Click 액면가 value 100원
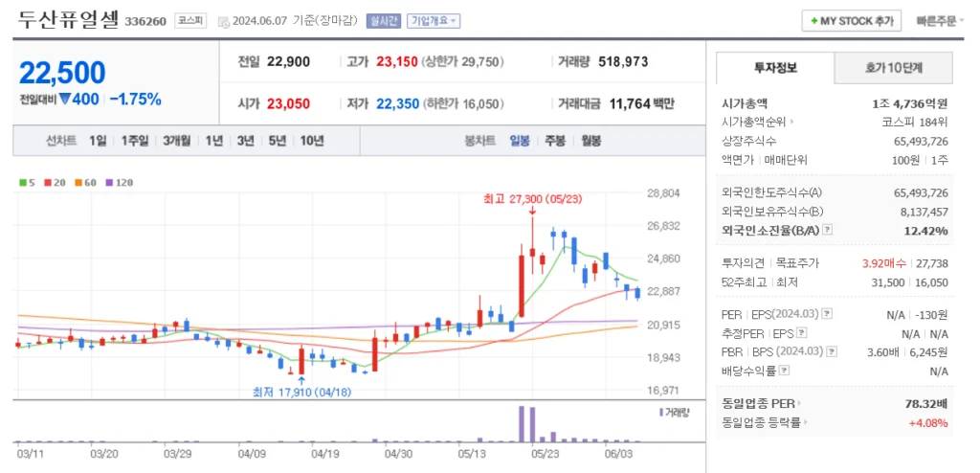 905,160
